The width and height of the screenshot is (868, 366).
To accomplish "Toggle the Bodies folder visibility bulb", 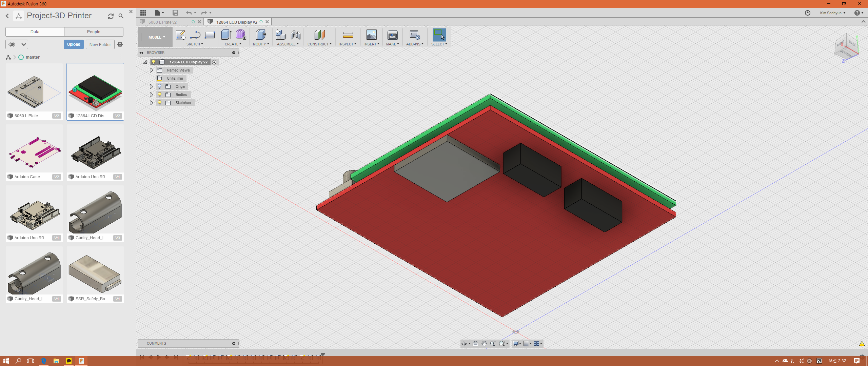I will click(160, 95).
